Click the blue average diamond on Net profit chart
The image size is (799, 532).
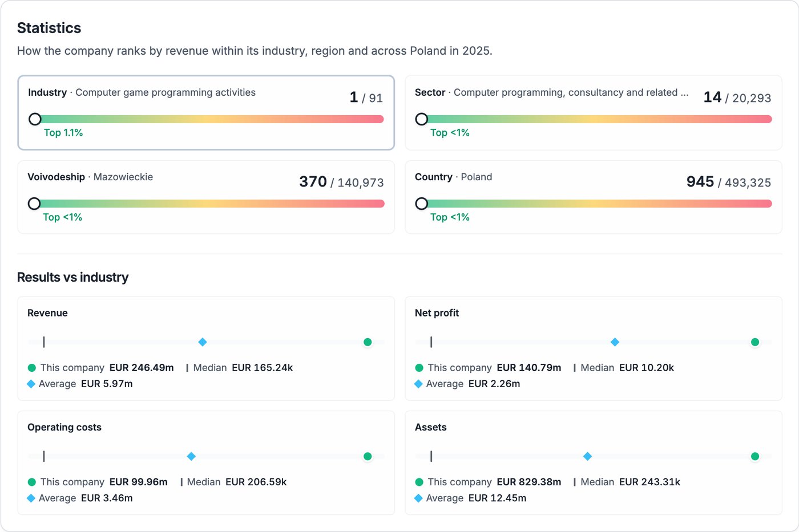pyautogui.click(x=615, y=342)
